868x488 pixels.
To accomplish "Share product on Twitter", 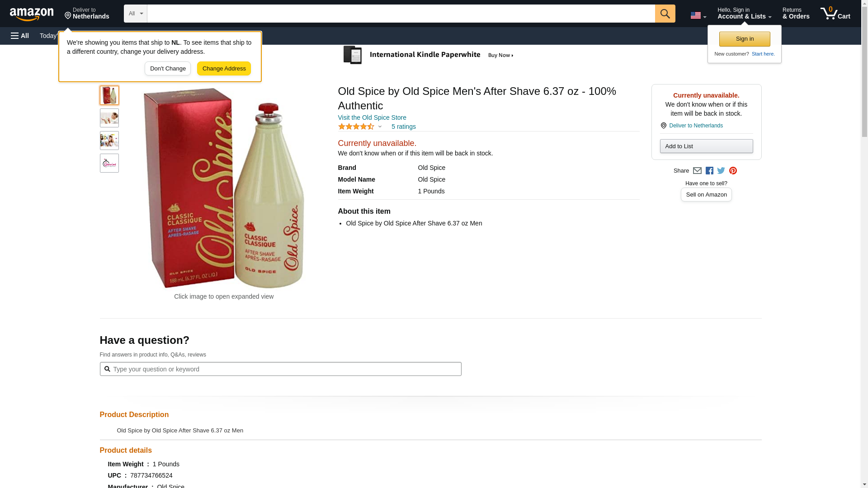I will (x=721, y=171).
